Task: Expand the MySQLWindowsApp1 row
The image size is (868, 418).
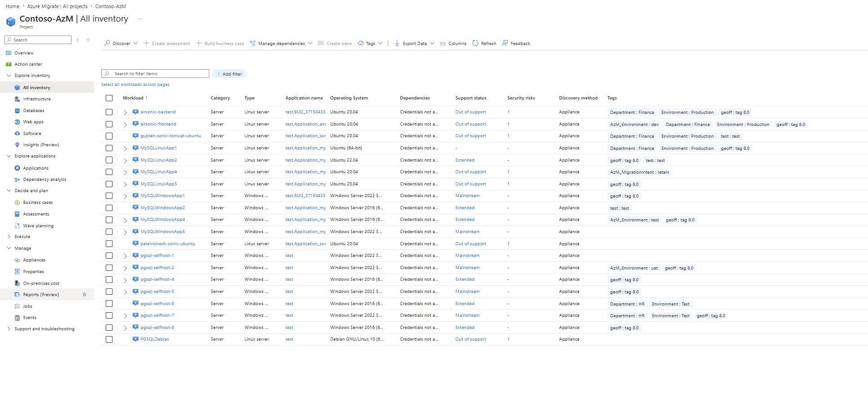Action: click(x=126, y=196)
